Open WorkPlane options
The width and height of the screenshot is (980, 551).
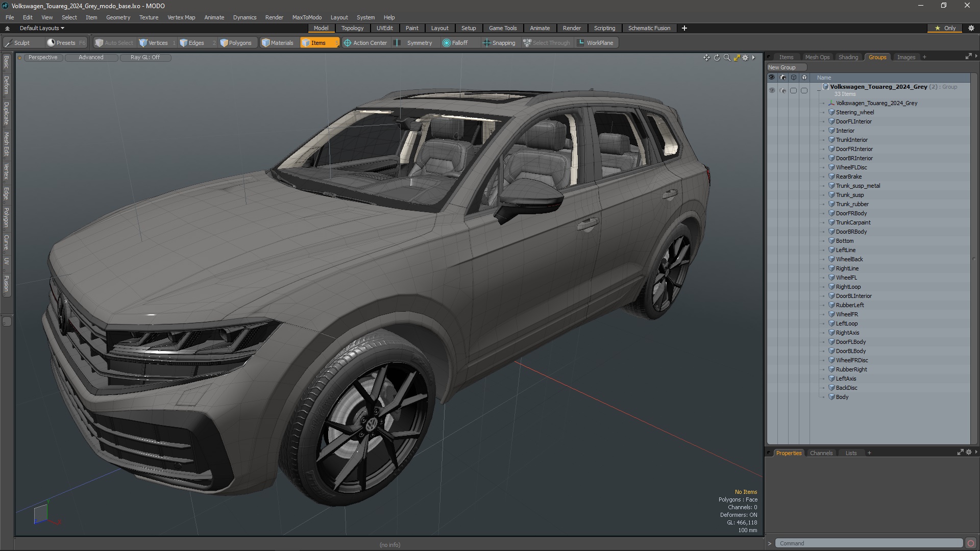596,43
